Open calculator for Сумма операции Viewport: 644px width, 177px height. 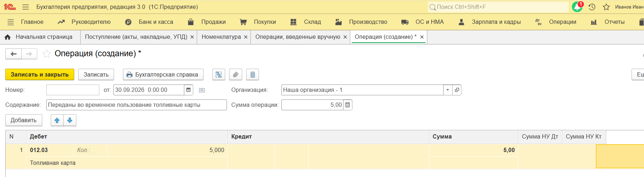coord(347,105)
